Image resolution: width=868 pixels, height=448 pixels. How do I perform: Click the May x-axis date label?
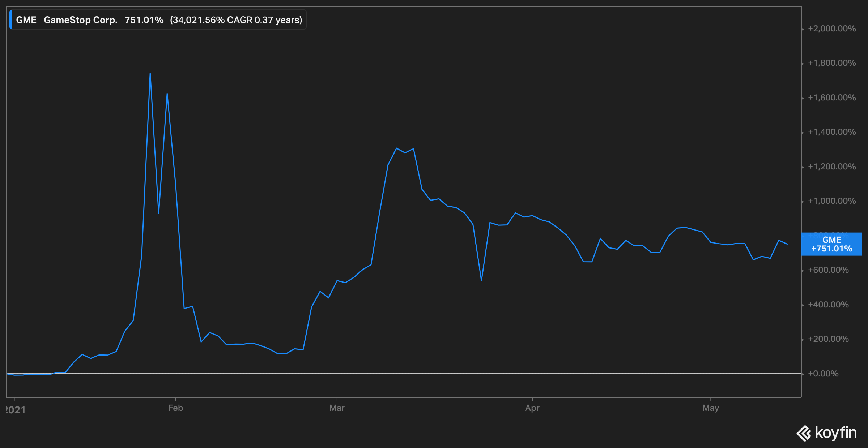(x=710, y=408)
